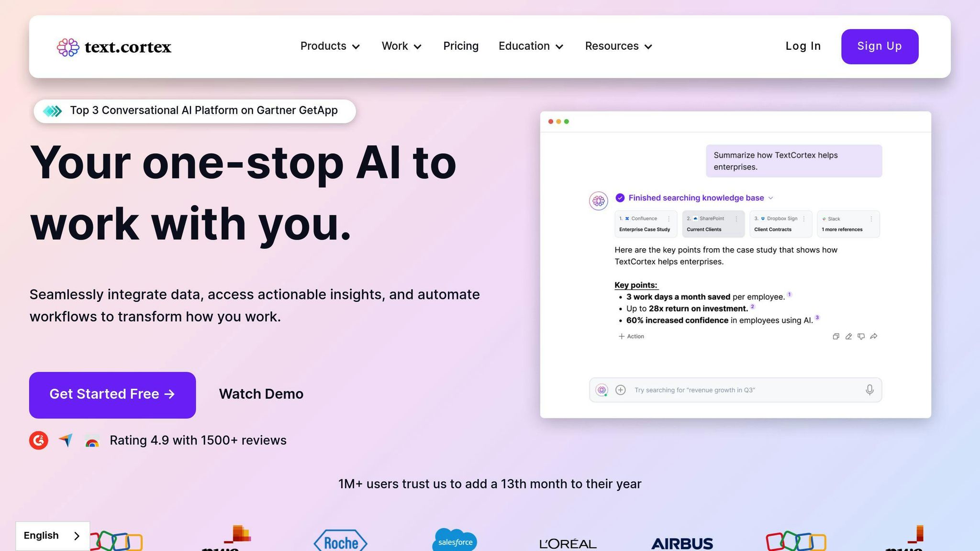The image size is (980, 551).
Task: Open the SharePoint Current Clients reference
Action: coord(713,224)
